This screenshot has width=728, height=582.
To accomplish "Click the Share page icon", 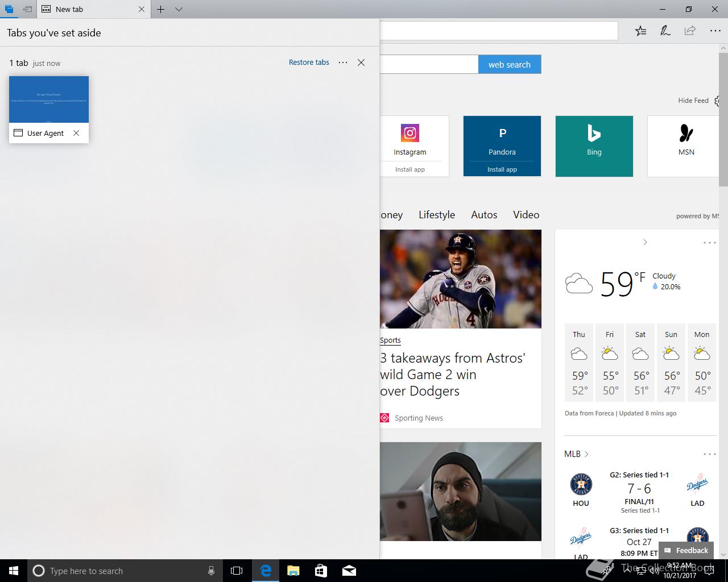I will 690,31.
